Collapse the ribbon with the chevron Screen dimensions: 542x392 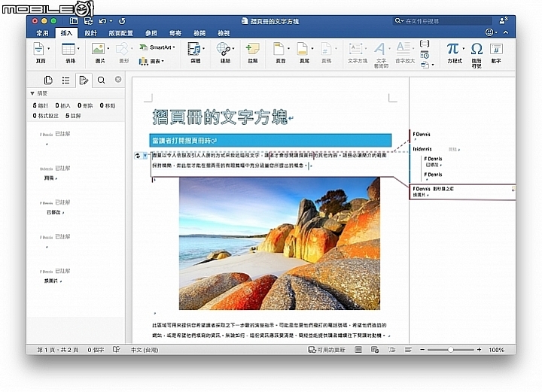[x=506, y=32]
